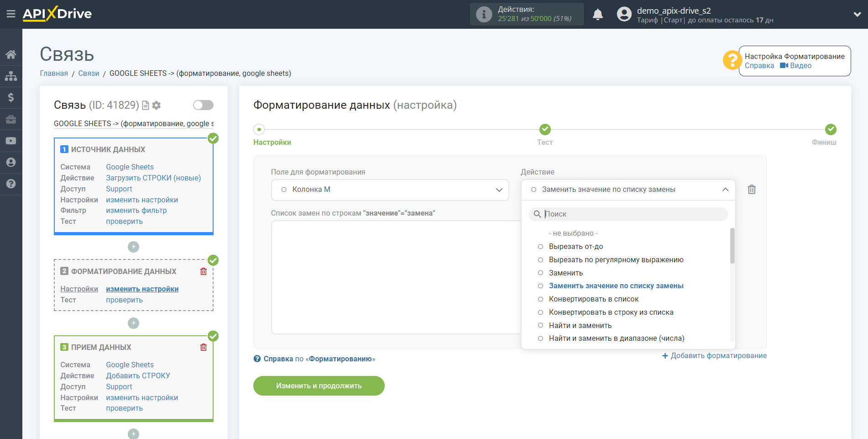
Task: Click the notifications bell icon
Action: (x=598, y=15)
